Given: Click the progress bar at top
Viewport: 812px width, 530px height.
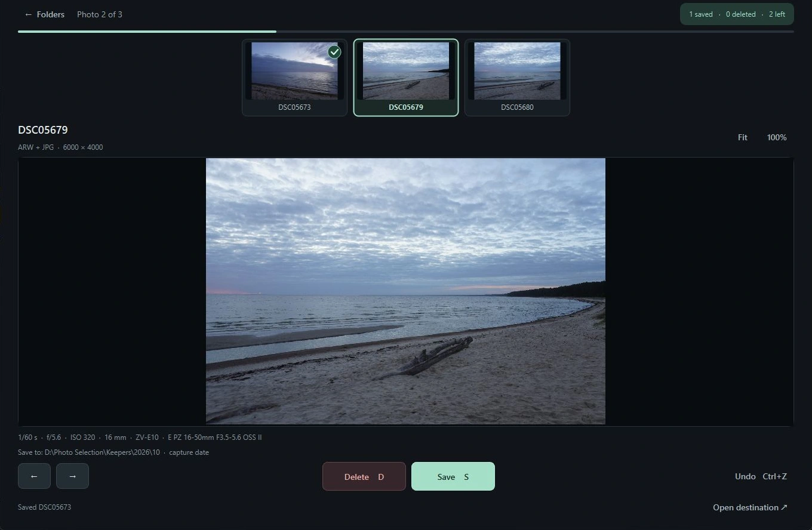Looking at the screenshot, I should [406, 31].
